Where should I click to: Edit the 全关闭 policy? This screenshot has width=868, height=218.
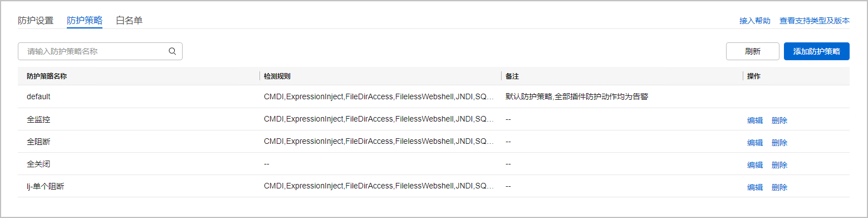(x=755, y=165)
